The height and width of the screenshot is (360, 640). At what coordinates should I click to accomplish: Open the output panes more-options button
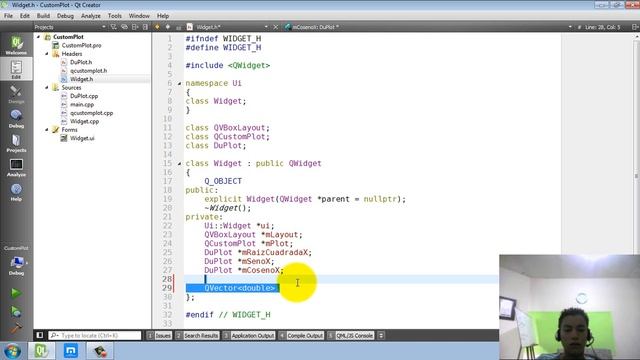(381, 336)
